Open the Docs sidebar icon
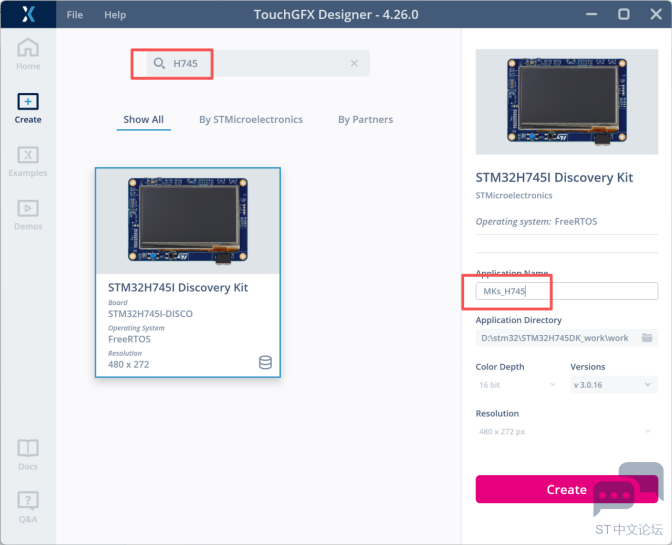Viewport: 672px width, 545px height. pos(28,454)
